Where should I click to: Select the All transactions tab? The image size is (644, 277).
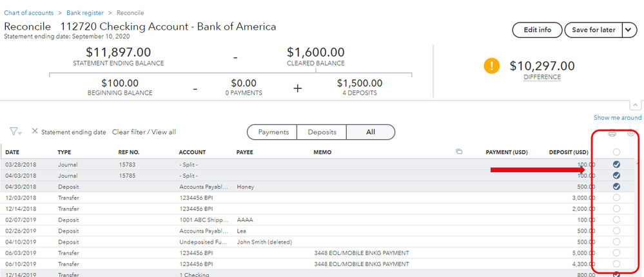tap(371, 132)
